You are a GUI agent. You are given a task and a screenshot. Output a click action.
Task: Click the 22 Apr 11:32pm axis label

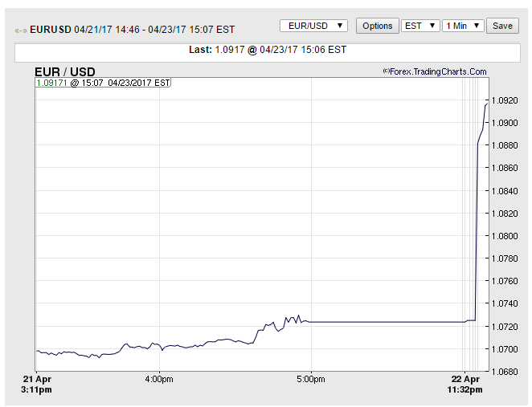[465, 385]
